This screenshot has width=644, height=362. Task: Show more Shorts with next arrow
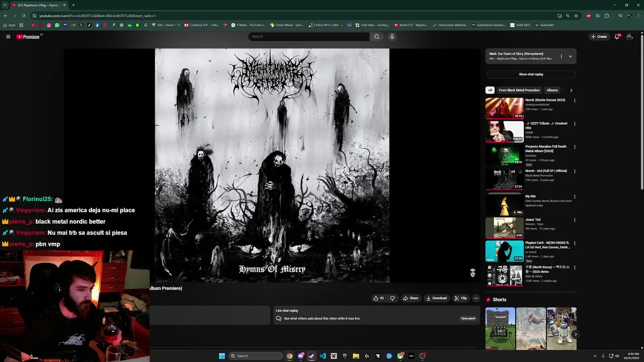click(x=576, y=334)
